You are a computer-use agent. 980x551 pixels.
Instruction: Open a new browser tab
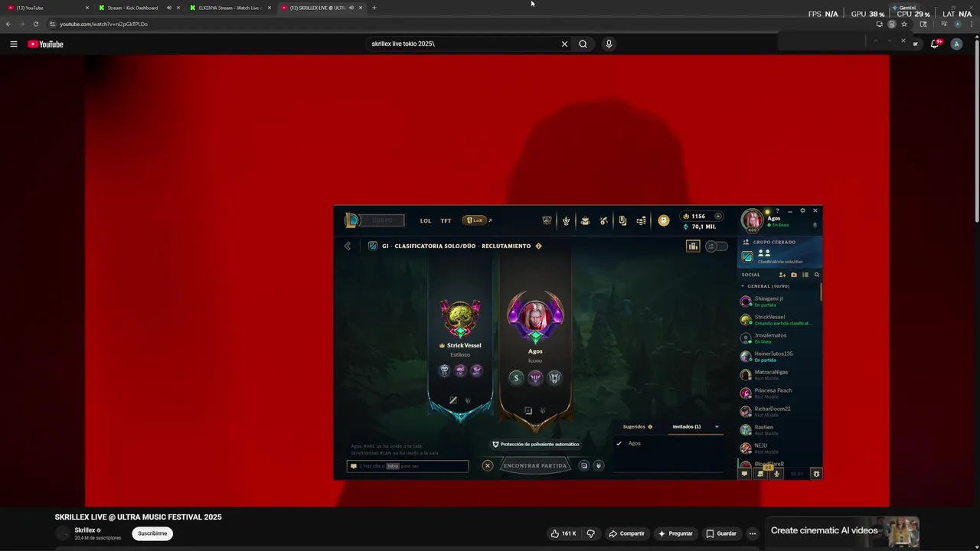[374, 8]
